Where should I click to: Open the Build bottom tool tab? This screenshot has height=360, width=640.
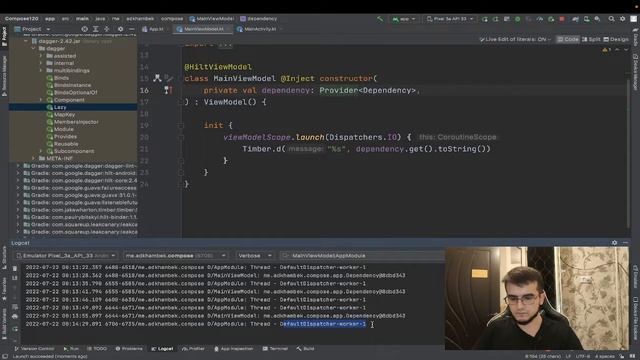(306, 349)
